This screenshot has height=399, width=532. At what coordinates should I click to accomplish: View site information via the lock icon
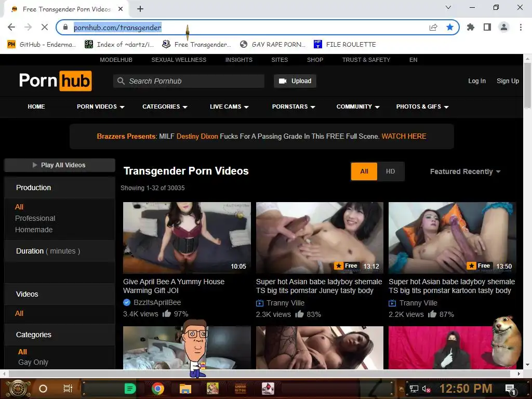click(65, 27)
